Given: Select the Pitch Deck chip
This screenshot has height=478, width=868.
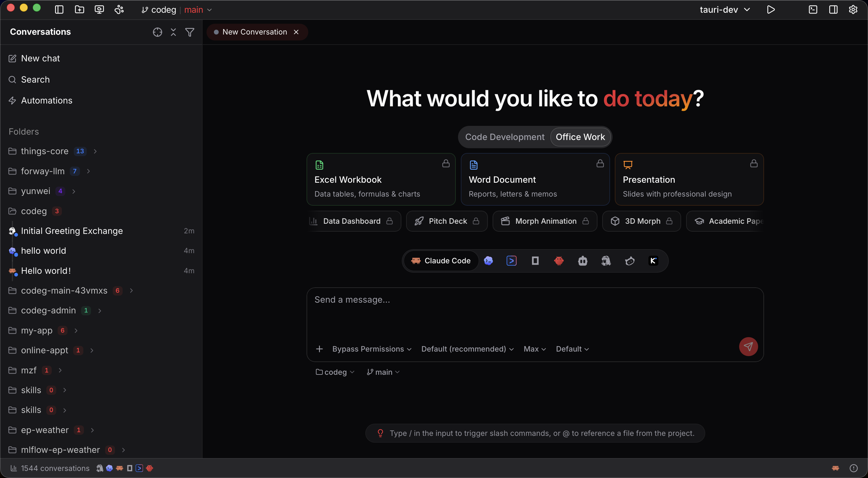Looking at the screenshot, I should pos(447,221).
